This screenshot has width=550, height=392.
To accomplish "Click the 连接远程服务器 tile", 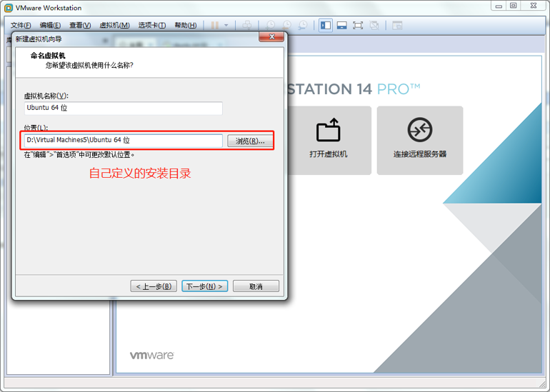I will tap(420, 140).
